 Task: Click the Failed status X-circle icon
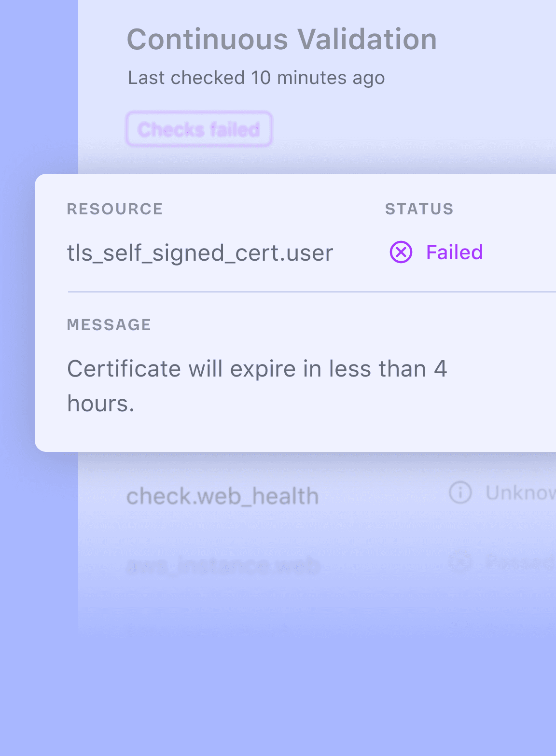[401, 252]
